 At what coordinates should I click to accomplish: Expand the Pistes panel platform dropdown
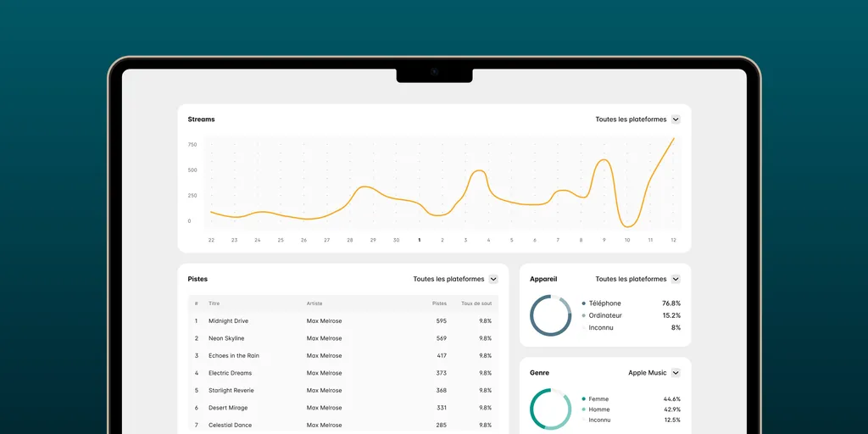tap(493, 279)
